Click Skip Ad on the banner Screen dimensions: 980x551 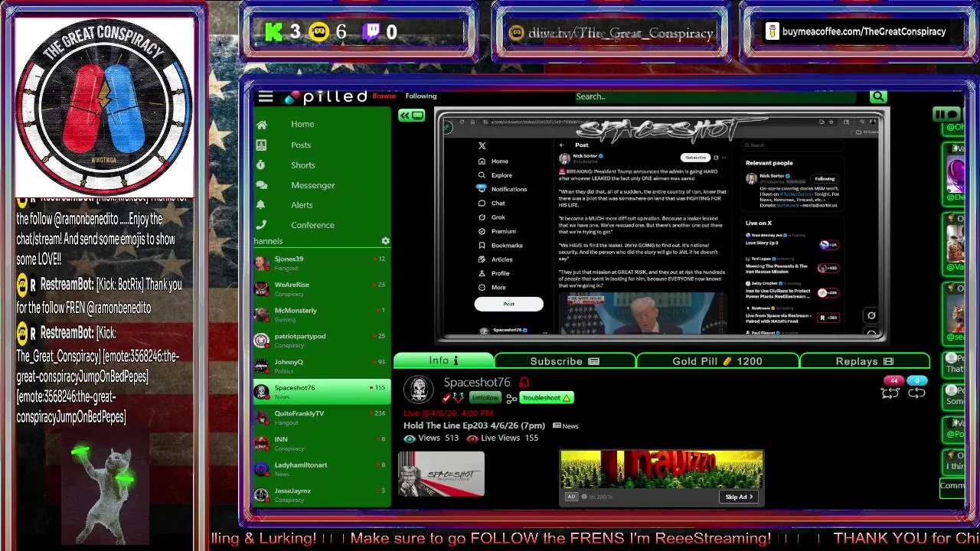coord(740,497)
